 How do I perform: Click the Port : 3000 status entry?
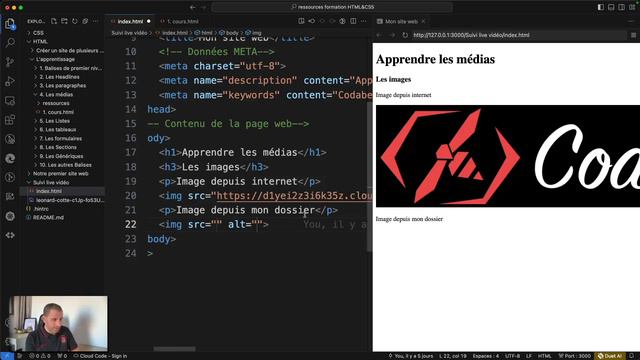click(x=574, y=356)
